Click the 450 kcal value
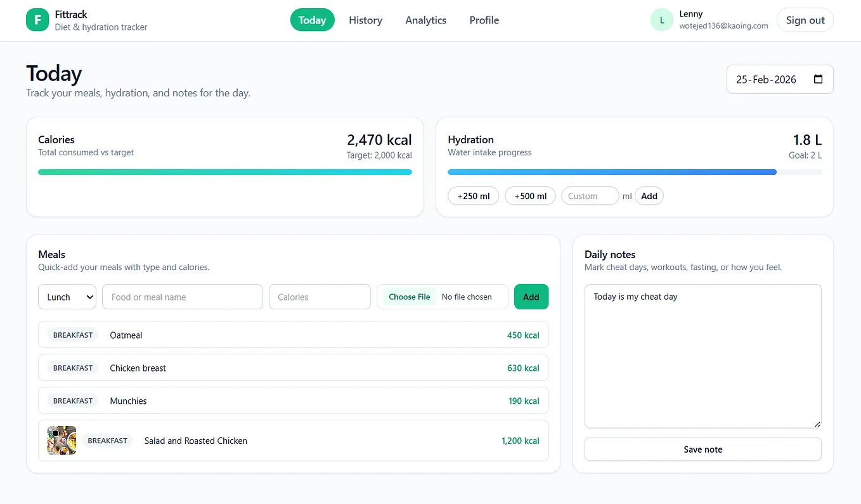The image size is (861, 504). pyautogui.click(x=523, y=335)
